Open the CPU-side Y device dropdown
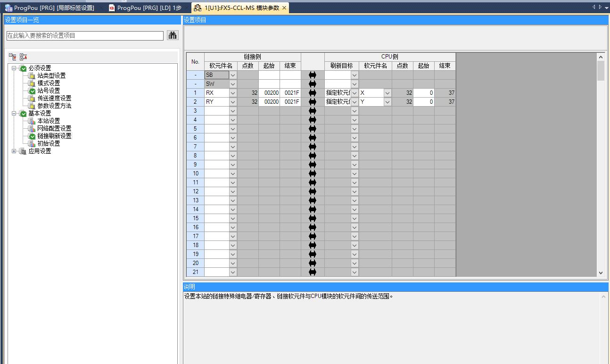Viewport: 610px width, 364px height. [387, 102]
